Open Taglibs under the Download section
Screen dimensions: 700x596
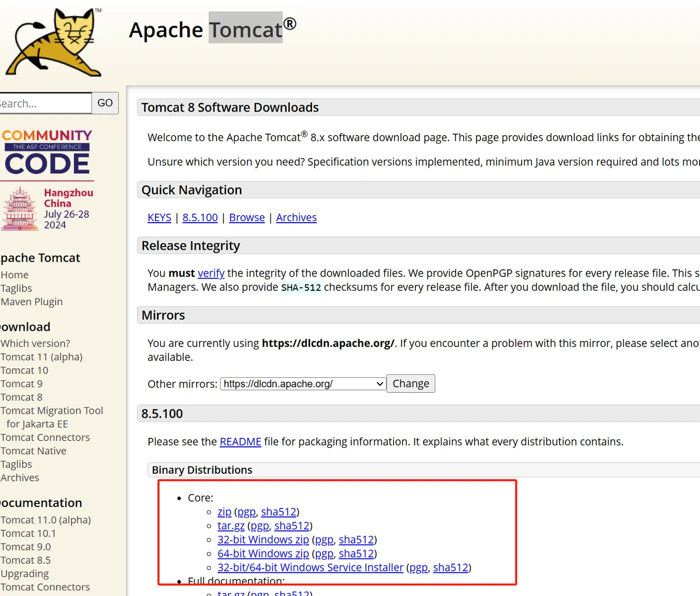click(16, 464)
